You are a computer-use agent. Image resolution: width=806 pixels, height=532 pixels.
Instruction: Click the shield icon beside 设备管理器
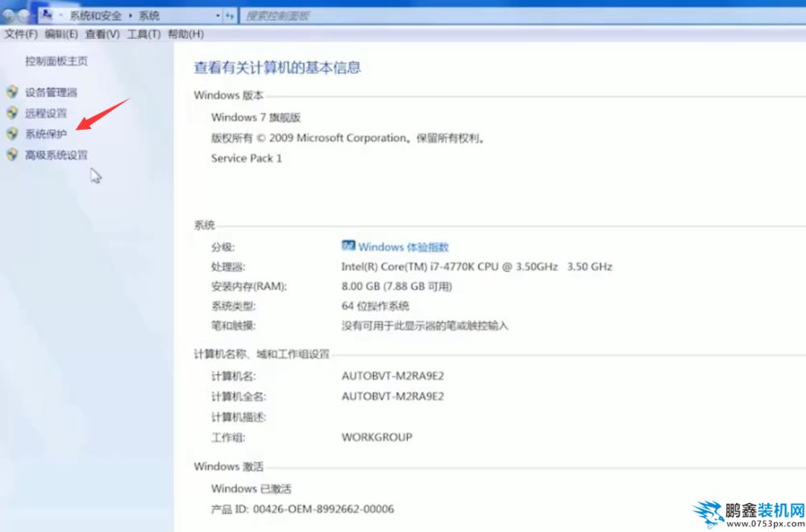[12, 92]
